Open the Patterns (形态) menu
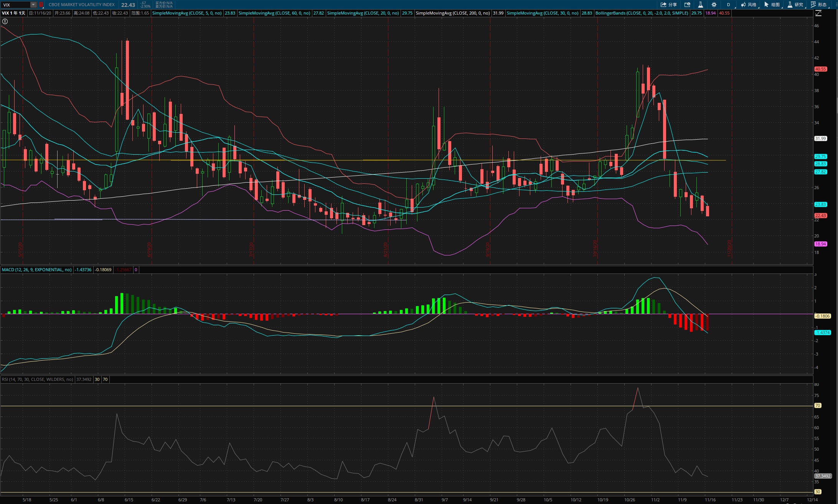 pyautogui.click(x=819, y=5)
